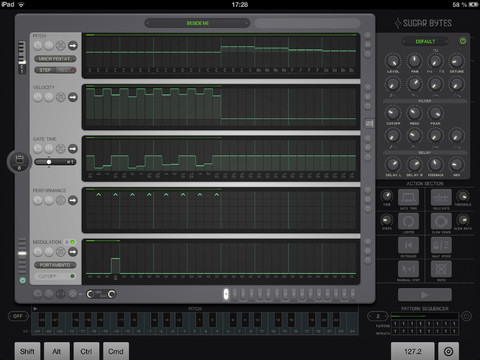Start playback with the play button
Image resolution: width=480 pixels, height=360 pixels.
[x=425, y=295]
